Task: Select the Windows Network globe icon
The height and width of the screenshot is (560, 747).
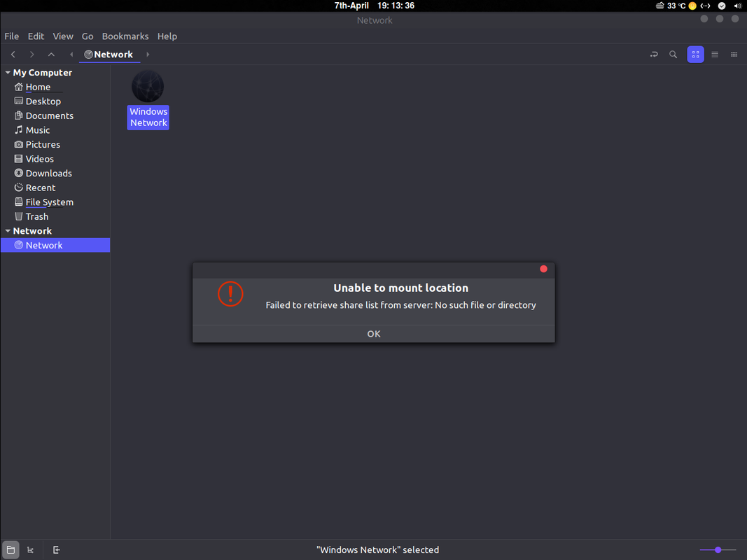Action: point(148,86)
